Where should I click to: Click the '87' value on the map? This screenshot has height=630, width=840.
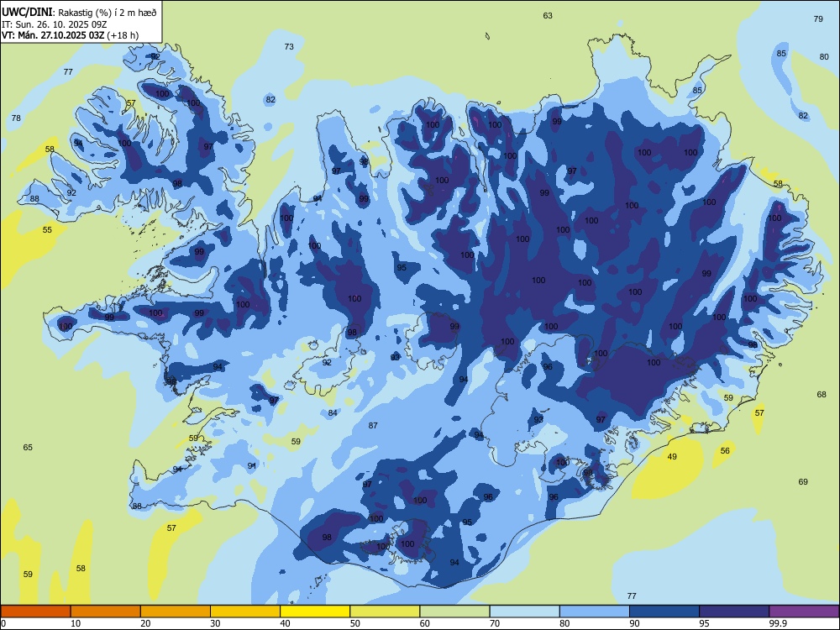pyautogui.click(x=373, y=425)
